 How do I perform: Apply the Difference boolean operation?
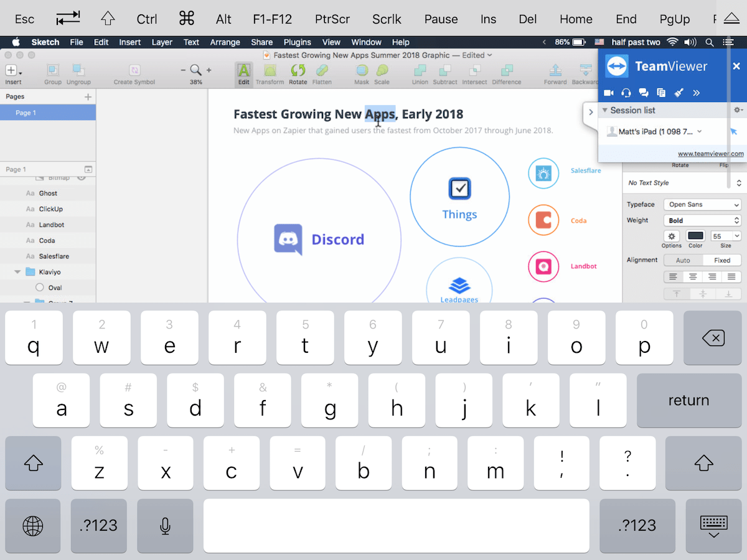coord(506,73)
